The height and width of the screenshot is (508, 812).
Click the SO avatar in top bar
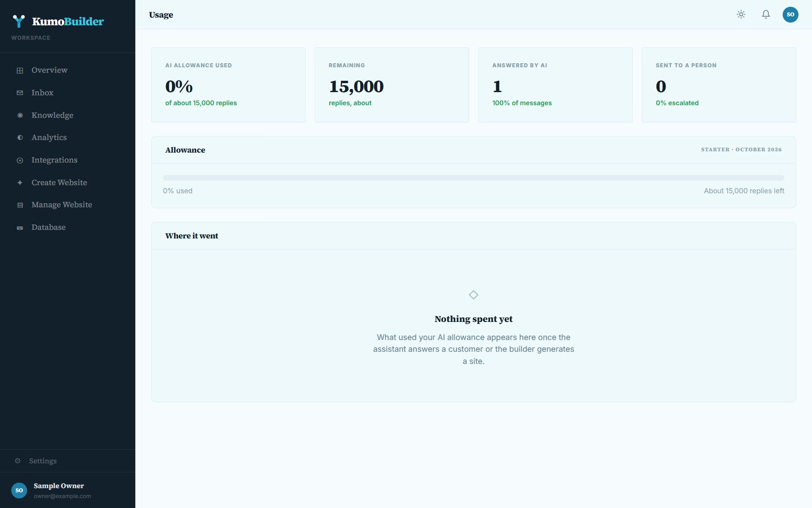(790, 14)
